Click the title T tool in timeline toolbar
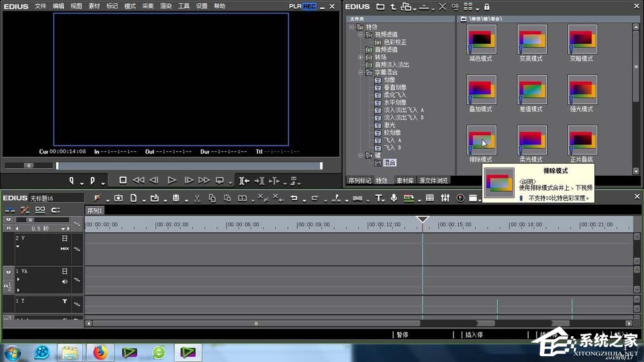Image resolution: width=644 pixels, height=362 pixels. [x=379, y=198]
